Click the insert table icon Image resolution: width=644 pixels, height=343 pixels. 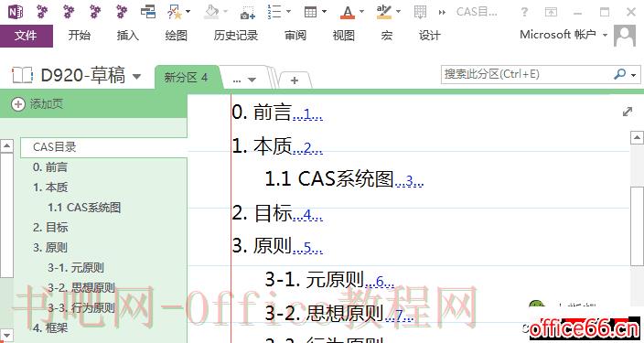point(310,12)
